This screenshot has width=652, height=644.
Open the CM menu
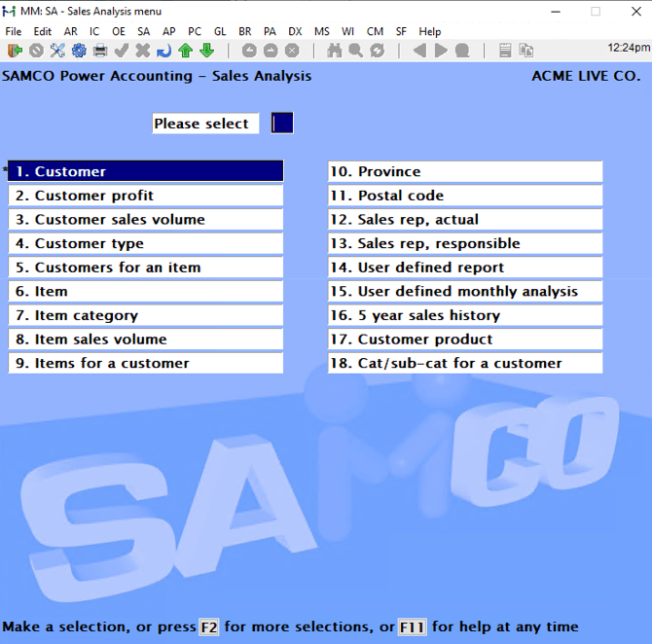coord(375,31)
